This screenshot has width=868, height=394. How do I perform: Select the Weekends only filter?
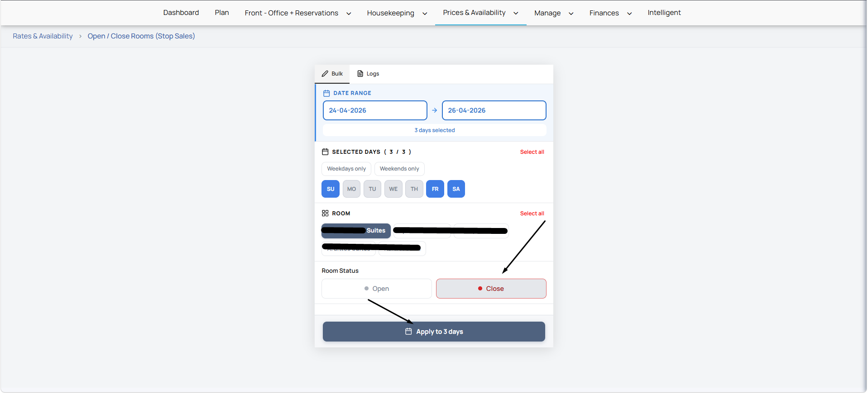click(399, 169)
